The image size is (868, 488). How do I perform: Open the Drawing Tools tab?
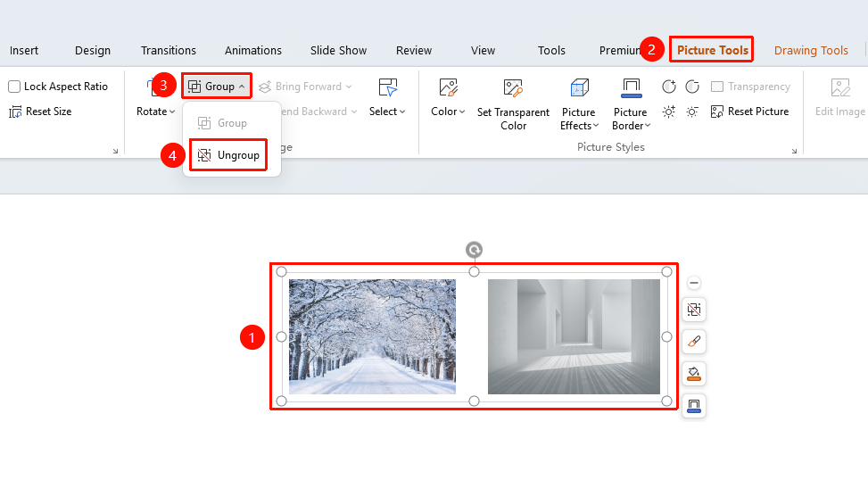point(811,51)
